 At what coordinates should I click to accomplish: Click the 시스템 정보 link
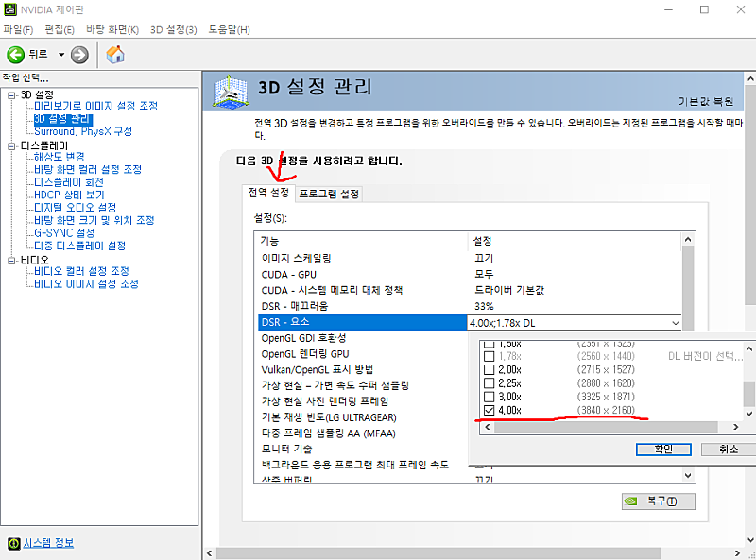tap(48, 543)
